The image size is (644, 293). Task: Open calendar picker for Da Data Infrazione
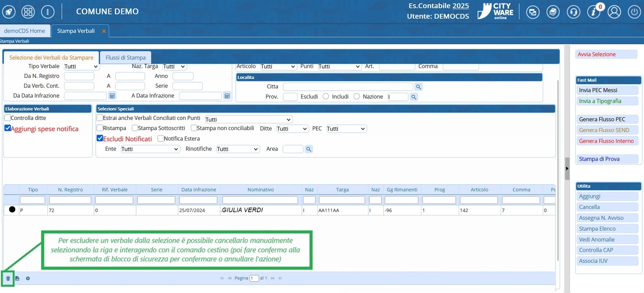point(112,96)
